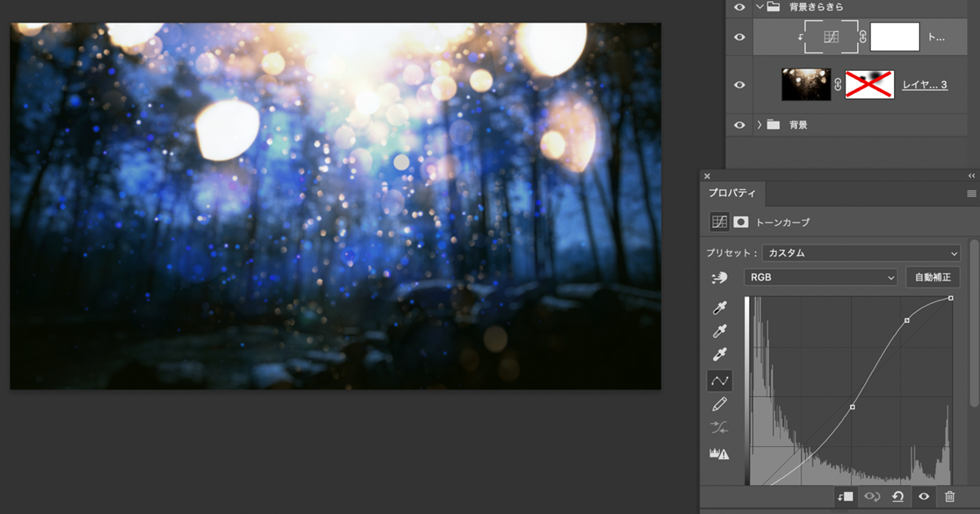Select the gray point eyedropper

click(x=720, y=331)
